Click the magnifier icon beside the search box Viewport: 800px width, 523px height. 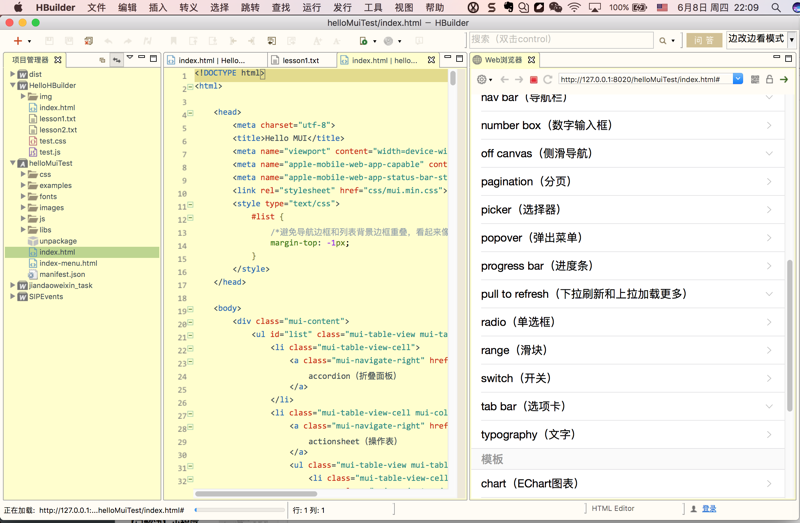click(662, 41)
